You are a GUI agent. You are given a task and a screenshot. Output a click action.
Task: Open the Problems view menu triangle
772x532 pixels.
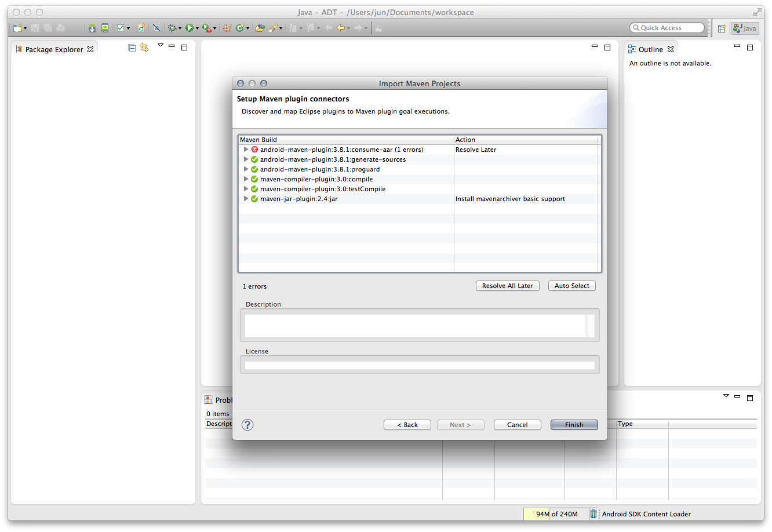tap(726, 396)
